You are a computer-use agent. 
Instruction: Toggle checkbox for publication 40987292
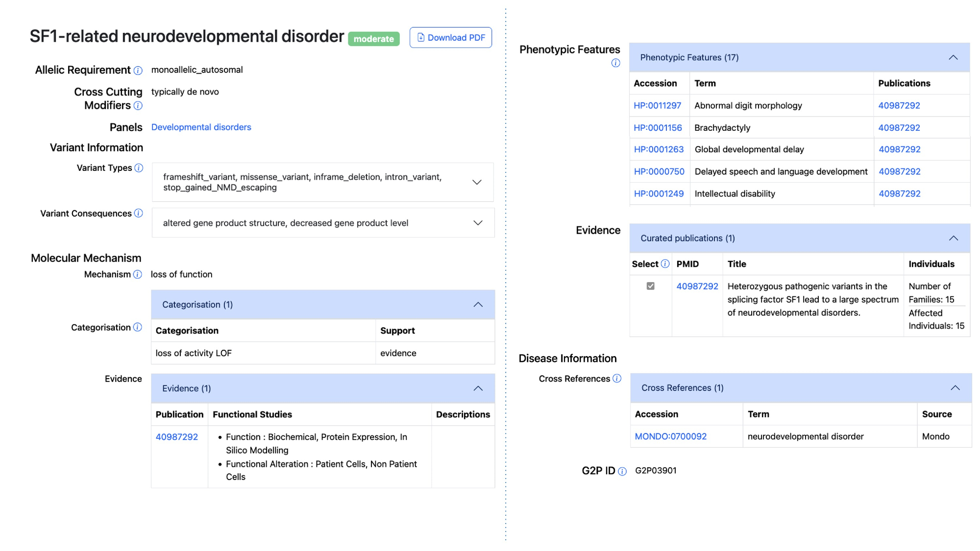tap(650, 286)
